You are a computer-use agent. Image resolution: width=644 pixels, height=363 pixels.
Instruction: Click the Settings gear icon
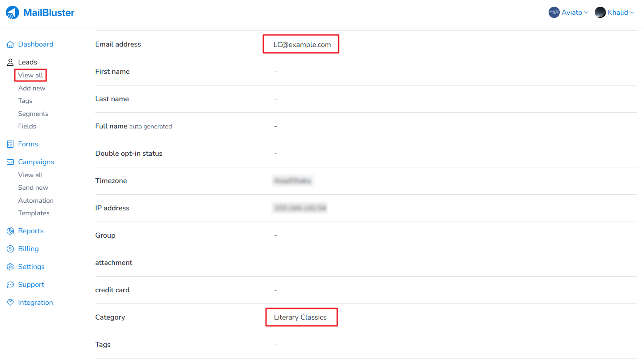pos(10,267)
